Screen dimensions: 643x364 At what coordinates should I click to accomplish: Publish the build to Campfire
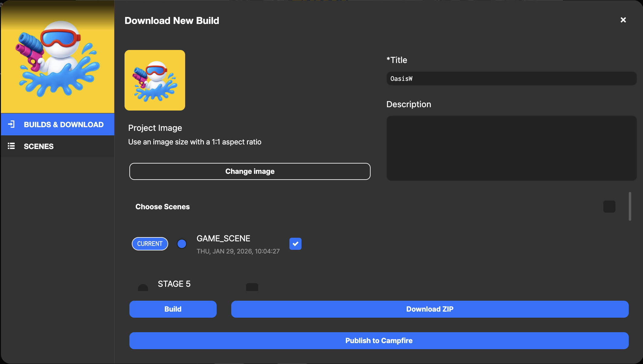click(x=379, y=340)
